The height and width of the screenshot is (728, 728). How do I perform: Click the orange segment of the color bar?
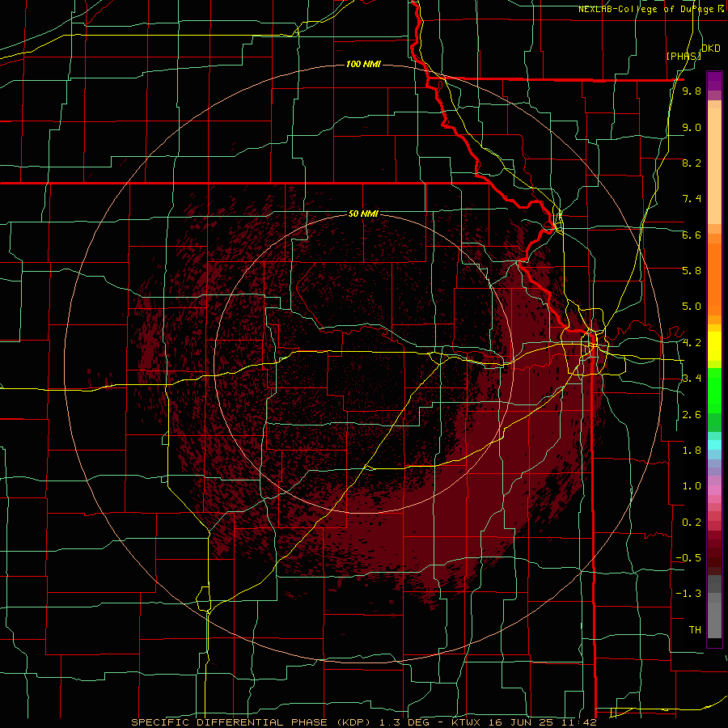714,278
